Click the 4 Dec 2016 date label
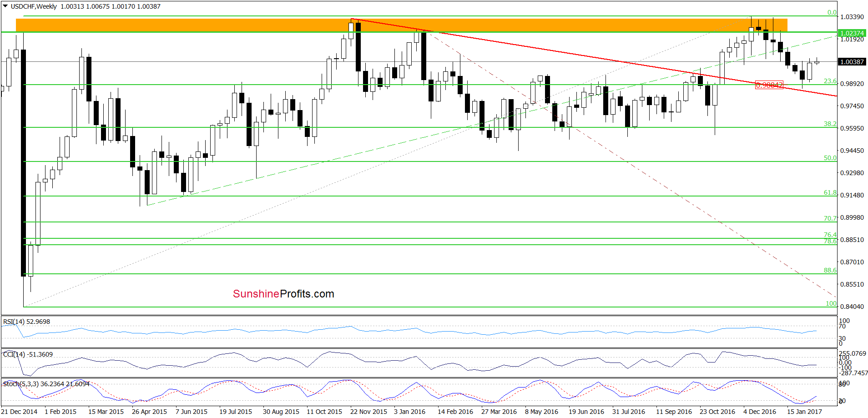Image resolution: width=868 pixels, height=418 pixels. coord(760,412)
